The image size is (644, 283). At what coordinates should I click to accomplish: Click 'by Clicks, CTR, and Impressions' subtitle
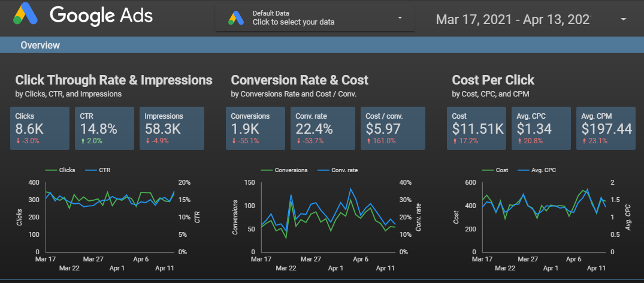[68, 94]
